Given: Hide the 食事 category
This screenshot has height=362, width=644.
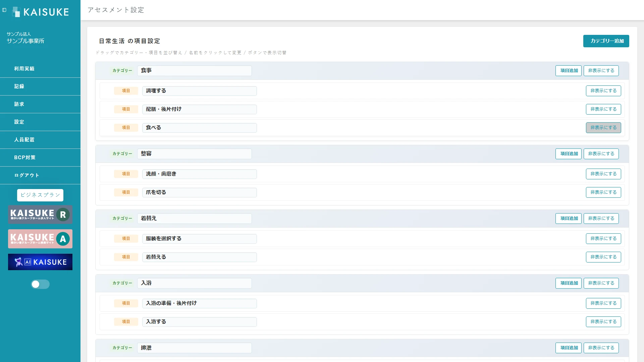Looking at the screenshot, I should 601,71.
